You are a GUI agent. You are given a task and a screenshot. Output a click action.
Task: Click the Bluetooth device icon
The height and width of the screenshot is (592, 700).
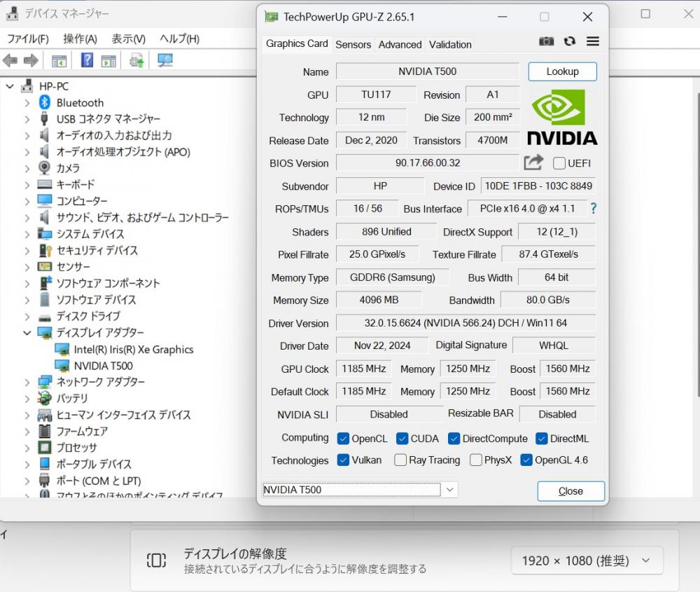pos(44,102)
